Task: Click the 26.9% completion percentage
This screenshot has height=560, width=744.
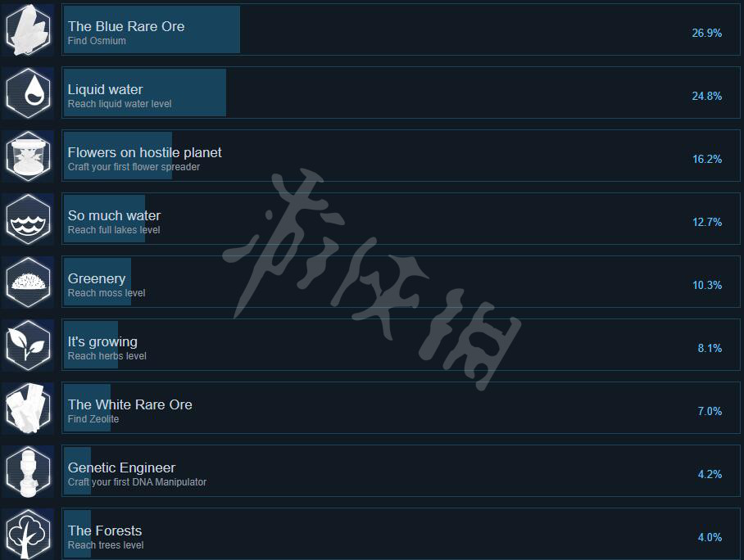Action: (706, 33)
